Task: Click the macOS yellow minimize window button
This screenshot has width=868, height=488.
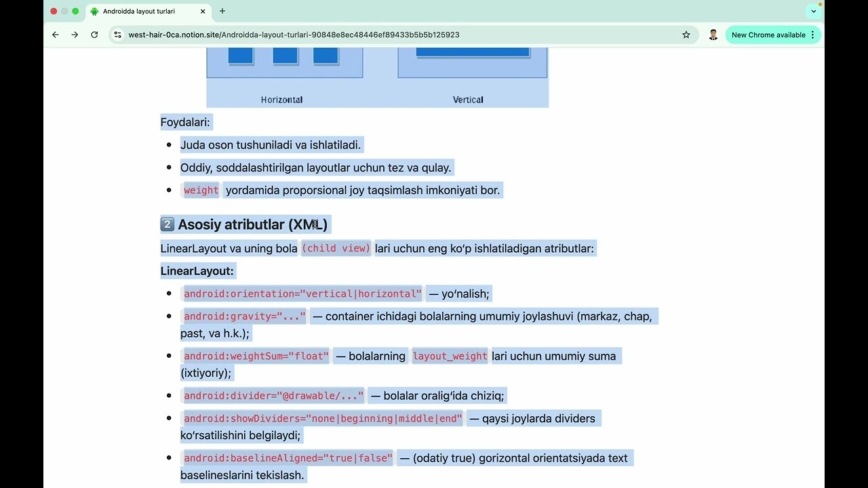Action: [x=64, y=11]
